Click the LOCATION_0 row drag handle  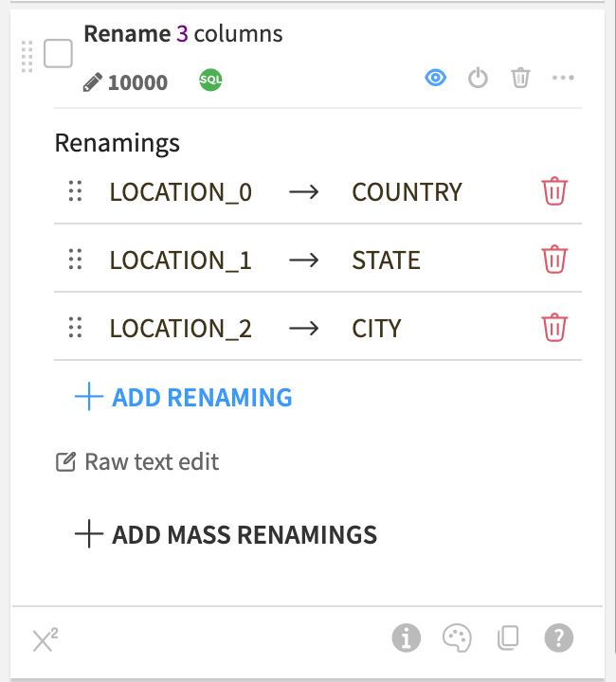pos(76,191)
